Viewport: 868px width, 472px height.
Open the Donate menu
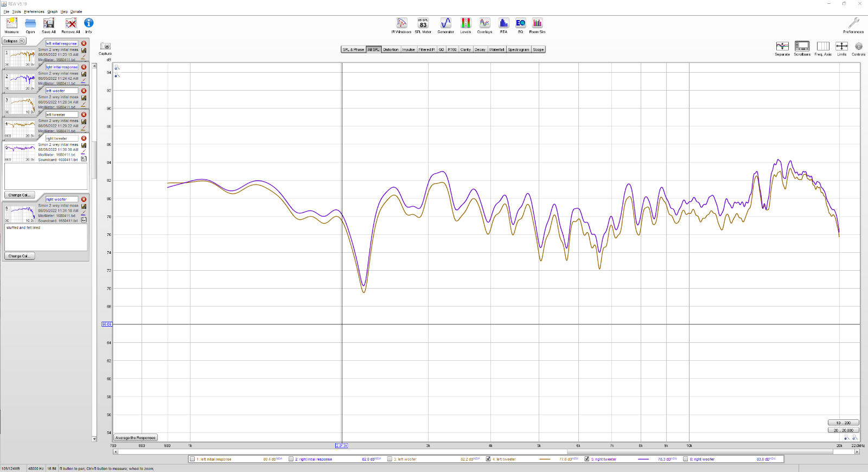pyautogui.click(x=76, y=11)
